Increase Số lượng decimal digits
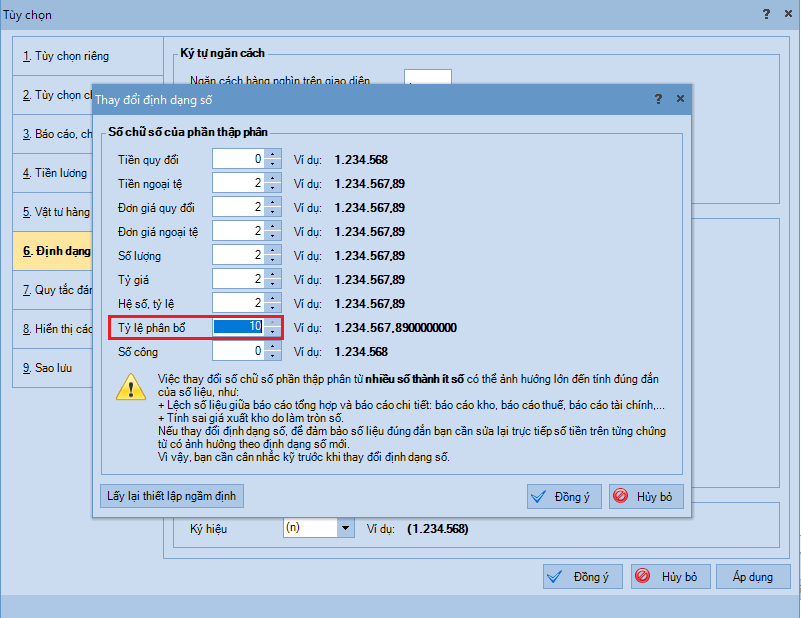 click(272, 251)
